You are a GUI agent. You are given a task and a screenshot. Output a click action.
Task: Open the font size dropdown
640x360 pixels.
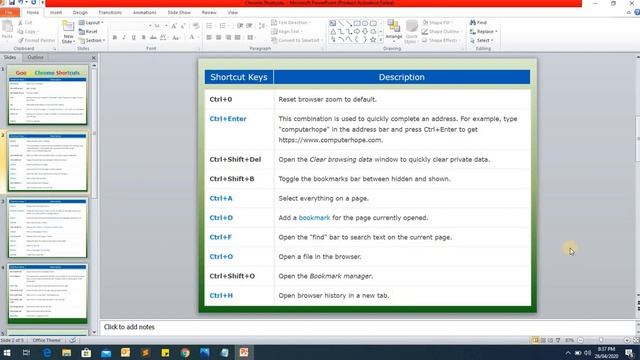coord(166,26)
